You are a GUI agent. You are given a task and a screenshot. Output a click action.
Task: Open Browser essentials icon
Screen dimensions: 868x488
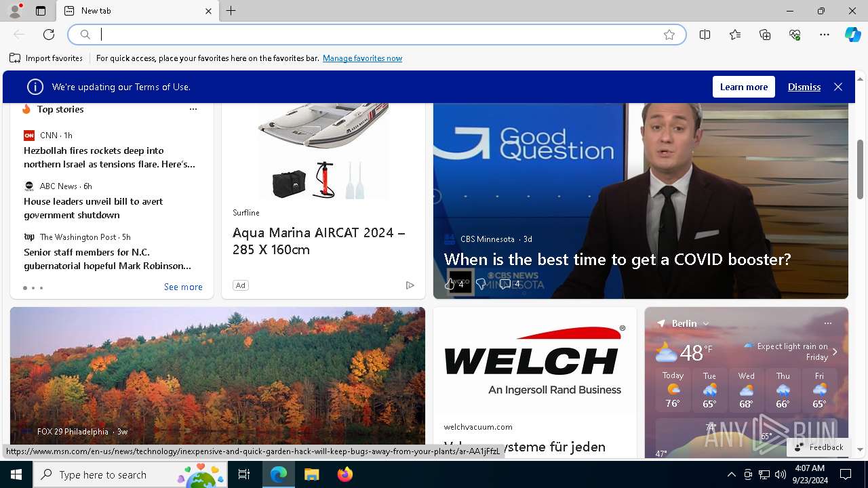[795, 35]
